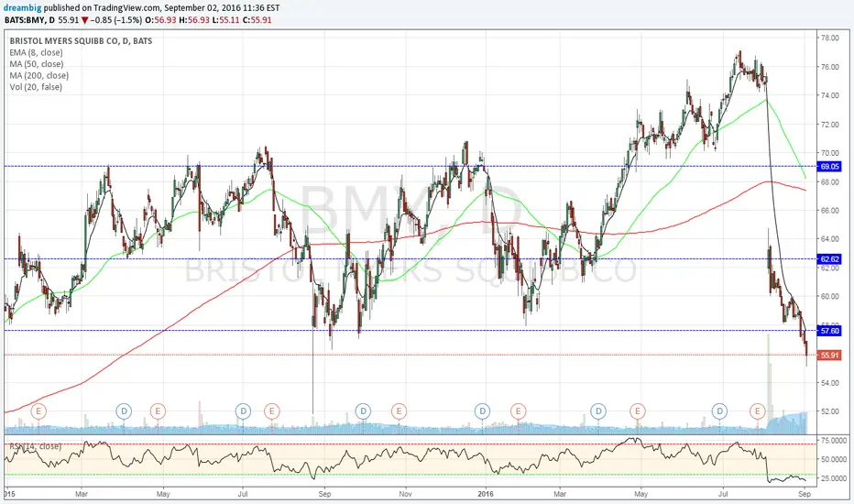Click the 76.00 price axis value
The height and width of the screenshot is (504, 854).
tap(830, 67)
